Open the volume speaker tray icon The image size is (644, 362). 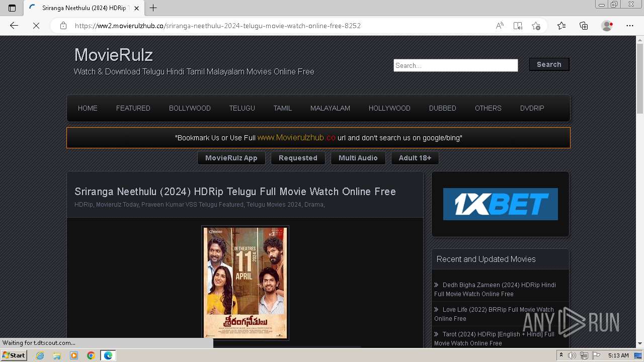(x=572, y=355)
